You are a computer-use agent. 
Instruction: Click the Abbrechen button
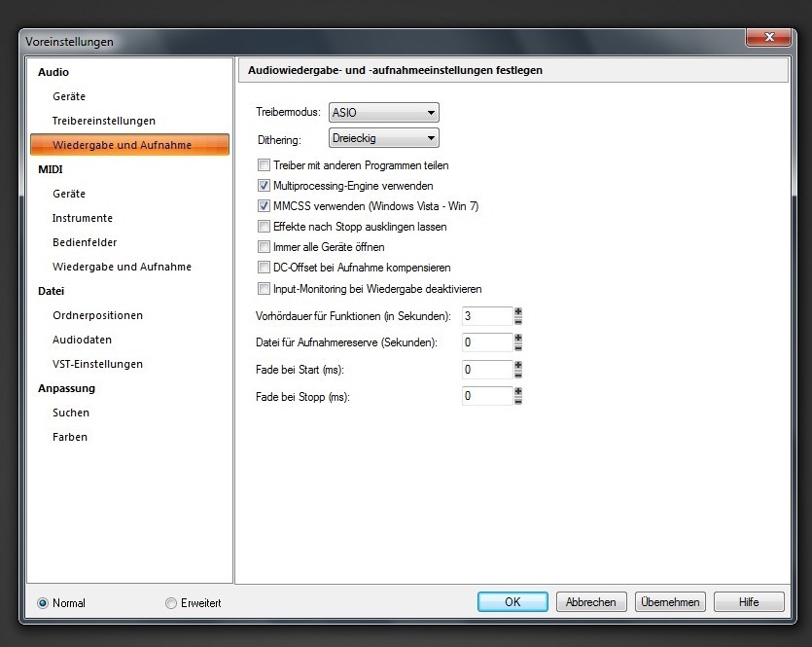(591, 602)
